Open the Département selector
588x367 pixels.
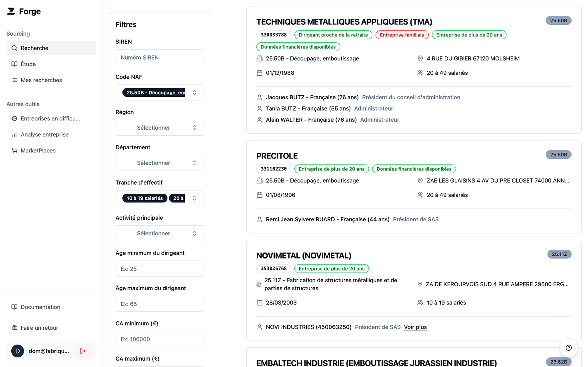point(160,163)
